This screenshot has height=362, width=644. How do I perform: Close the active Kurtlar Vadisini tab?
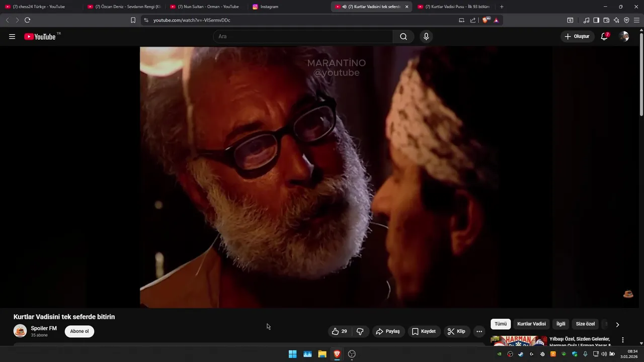[407, 7]
